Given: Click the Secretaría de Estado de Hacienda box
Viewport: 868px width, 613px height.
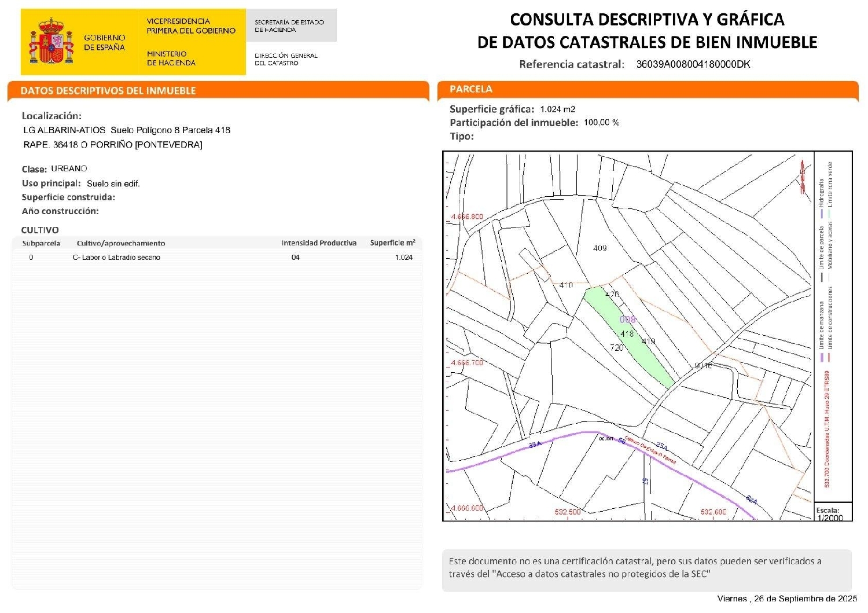Looking at the screenshot, I should point(290,25).
